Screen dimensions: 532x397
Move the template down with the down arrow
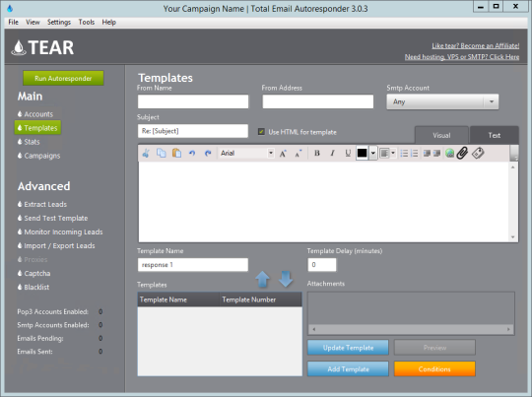point(286,279)
